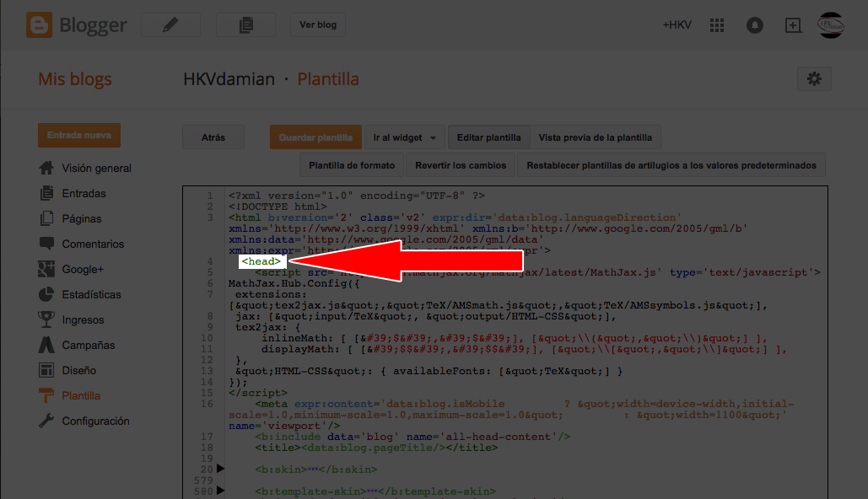Click the Ingresos sidebar label
Viewport: 868px width, 499px height.
(x=83, y=319)
